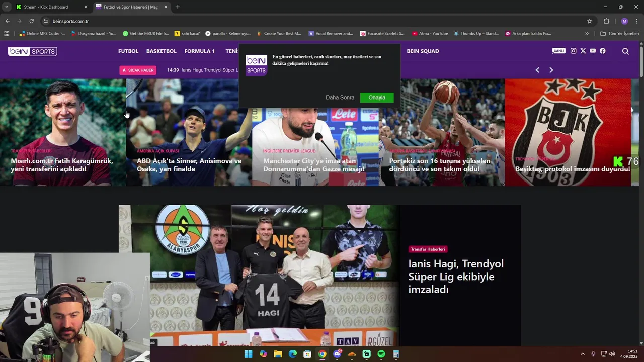Click Onayla notification button

point(377,98)
